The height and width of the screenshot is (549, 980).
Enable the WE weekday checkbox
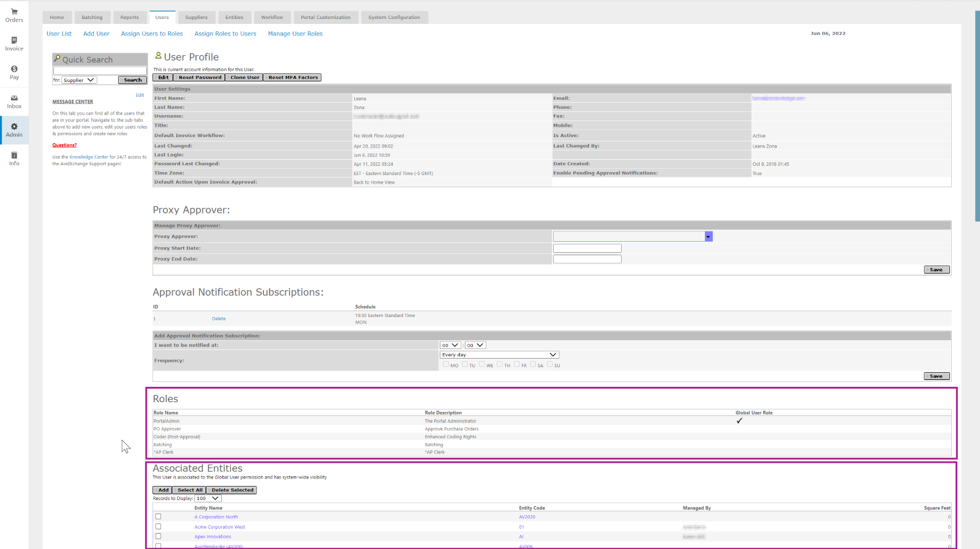(x=482, y=364)
